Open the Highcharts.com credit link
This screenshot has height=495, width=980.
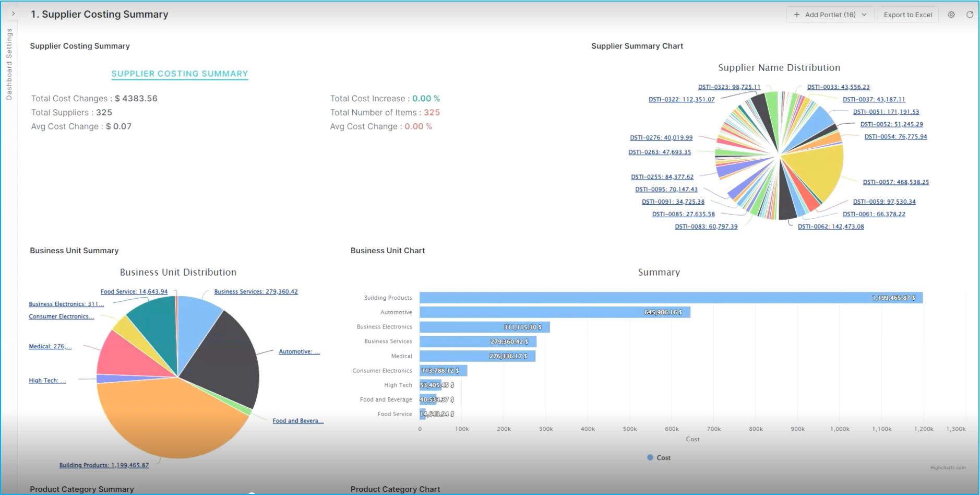point(948,468)
